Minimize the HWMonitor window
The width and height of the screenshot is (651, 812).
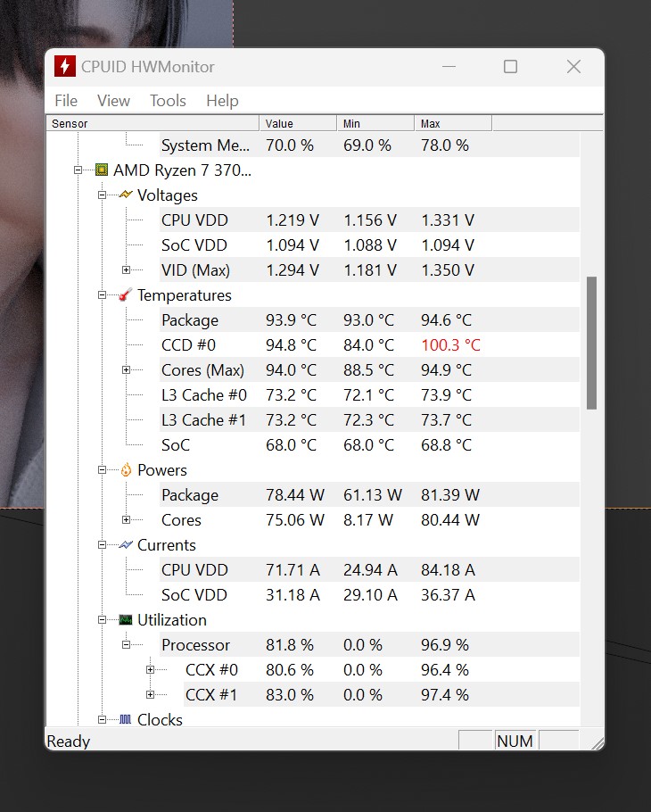(449, 66)
